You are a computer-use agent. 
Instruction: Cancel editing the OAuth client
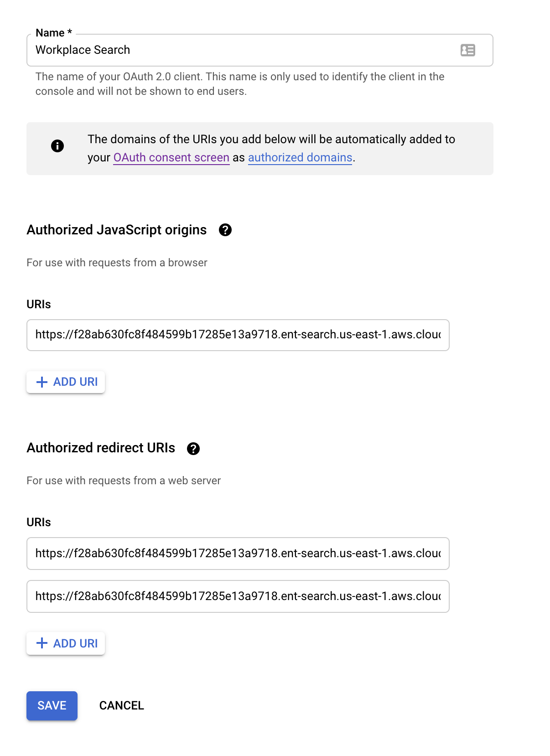(x=121, y=706)
